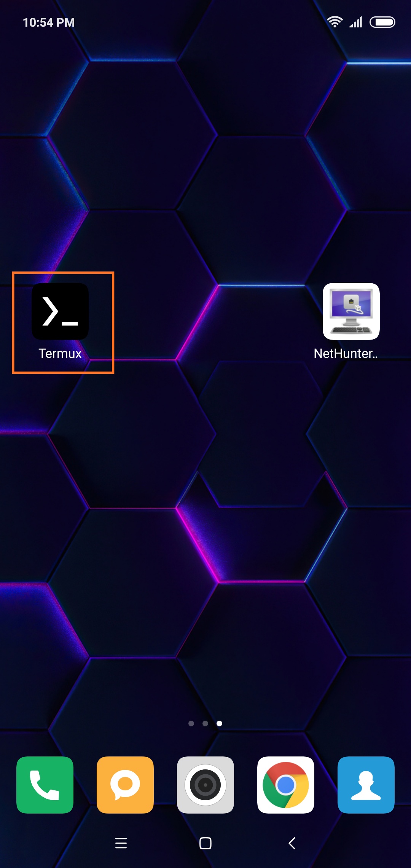Select the active third page dot
The image size is (411, 868).
pyautogui.click(x=220, y=723)
